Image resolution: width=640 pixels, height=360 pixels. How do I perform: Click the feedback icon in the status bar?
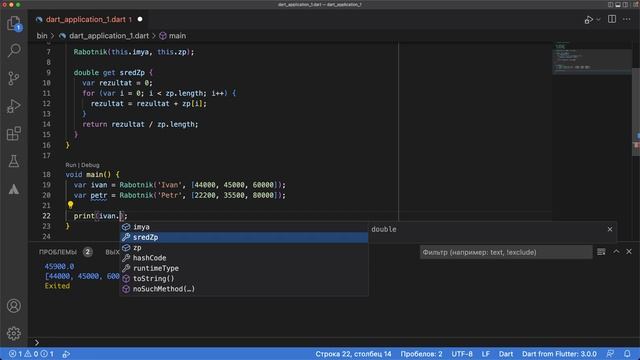click(x=610, y=354)
